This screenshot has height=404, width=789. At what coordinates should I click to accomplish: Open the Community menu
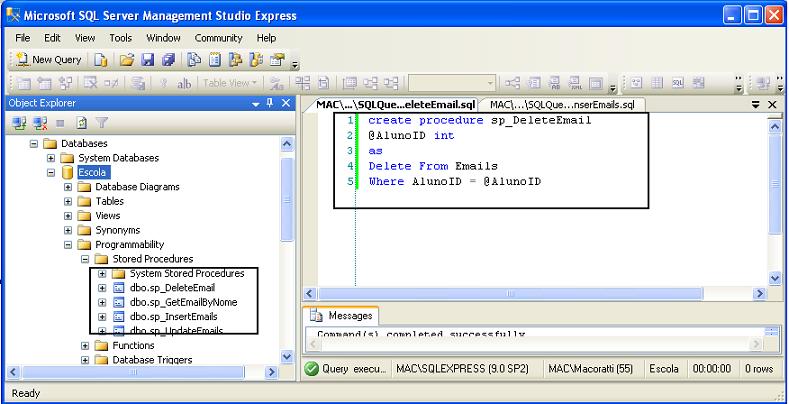[218, 38]
